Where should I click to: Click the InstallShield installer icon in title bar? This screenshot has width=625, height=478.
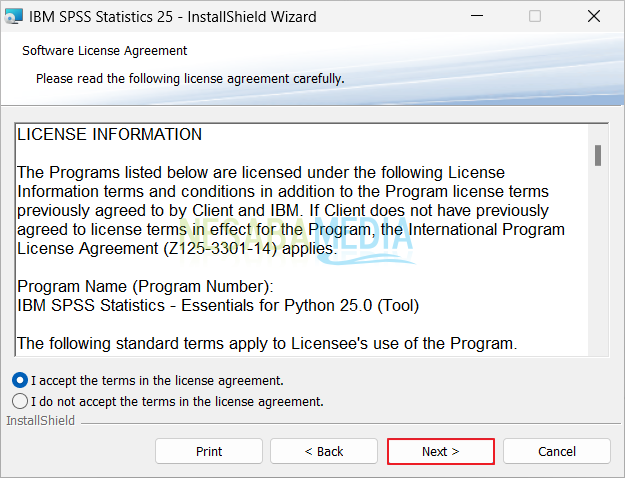click(14, 17)
